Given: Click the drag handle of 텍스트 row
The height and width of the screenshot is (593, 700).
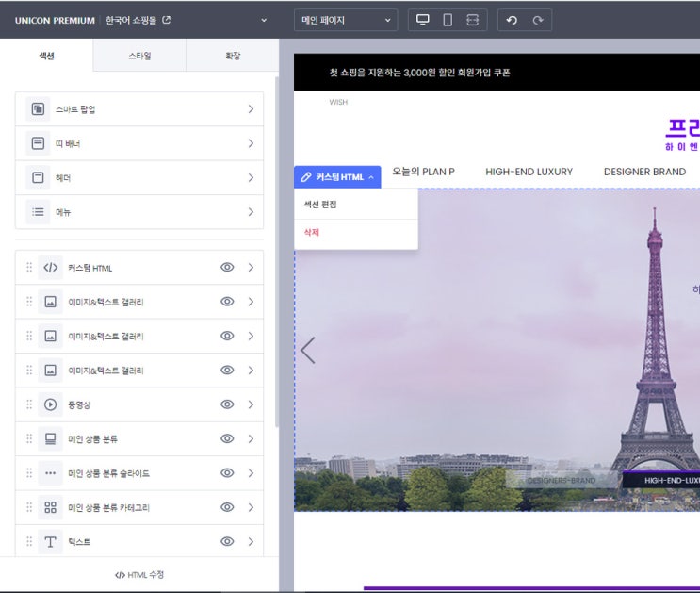Looking at the screenshot, I should [x=29, y=541].
